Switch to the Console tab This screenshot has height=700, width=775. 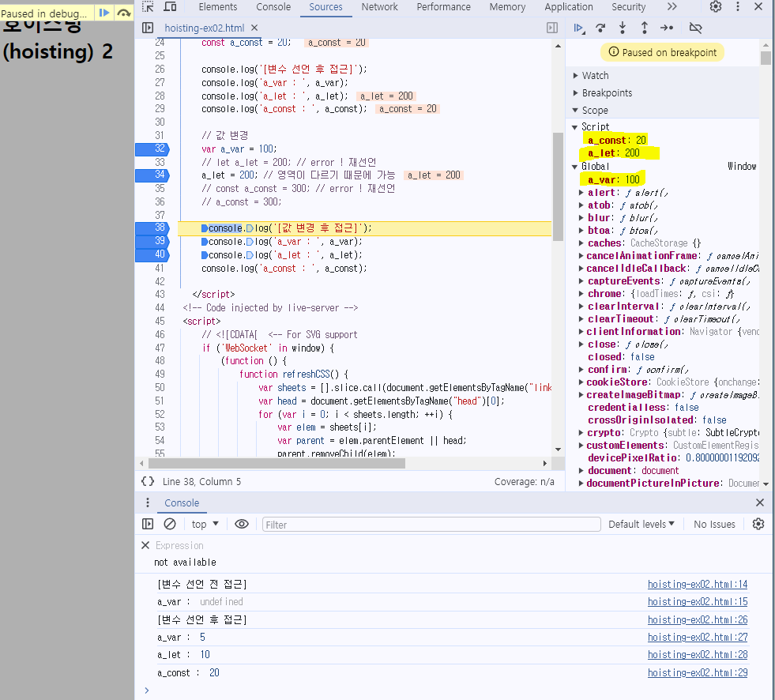coord(273,7)
